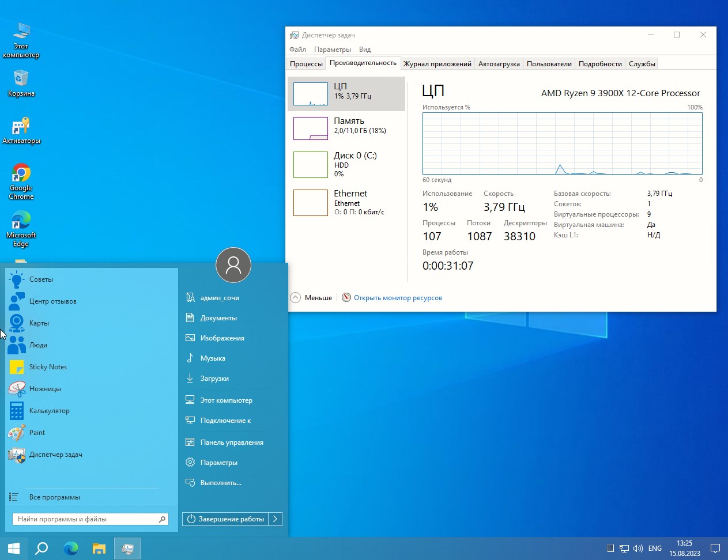The image size is (728, 560).
Task: Select the Диск 0 (C:) graph
Action: [x=348, y=164]
